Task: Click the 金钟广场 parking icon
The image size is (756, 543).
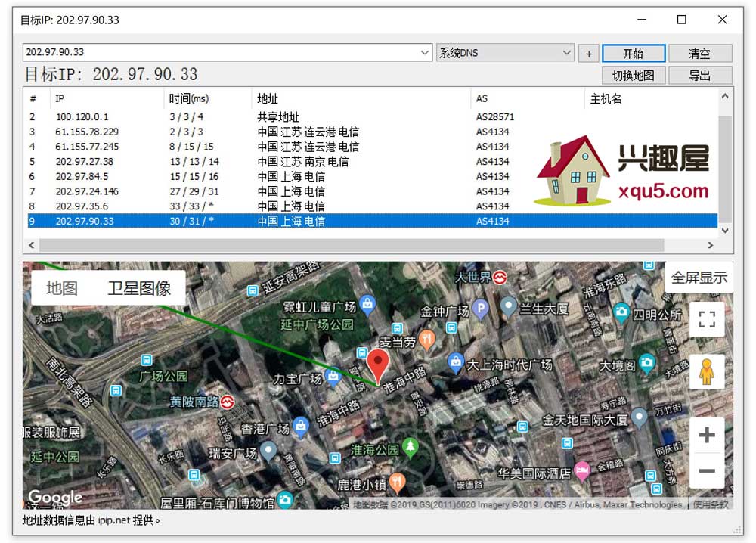Action: (x=480, y=308)
